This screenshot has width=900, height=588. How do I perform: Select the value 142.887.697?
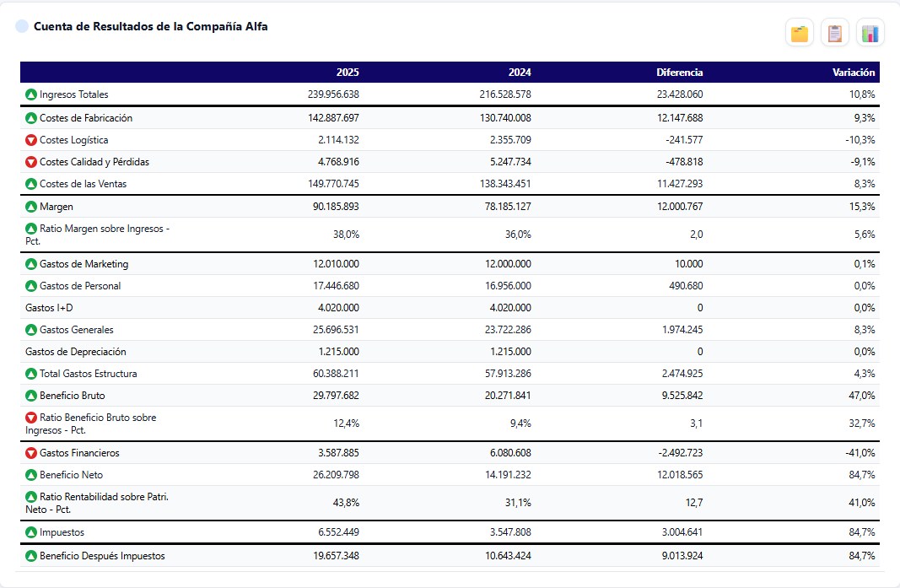pos(333,118)
